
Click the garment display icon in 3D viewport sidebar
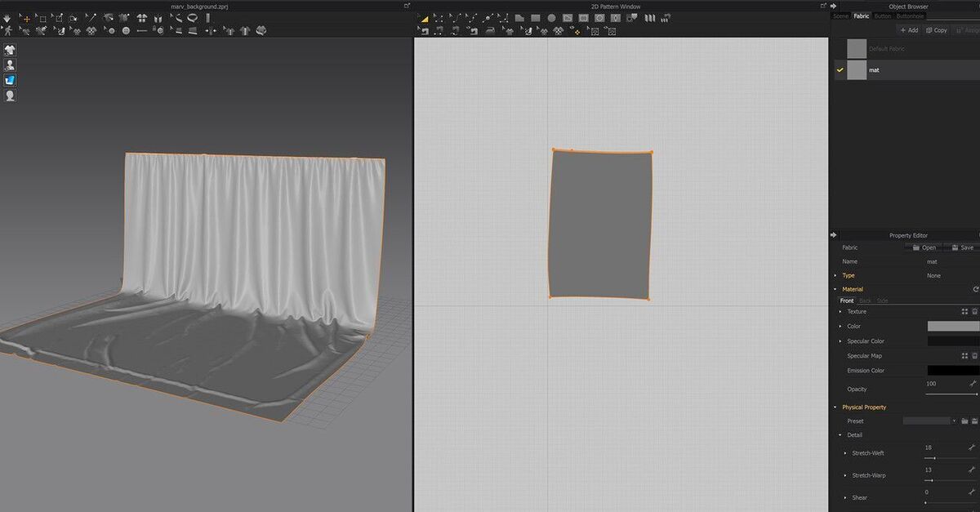click(10, 50)
